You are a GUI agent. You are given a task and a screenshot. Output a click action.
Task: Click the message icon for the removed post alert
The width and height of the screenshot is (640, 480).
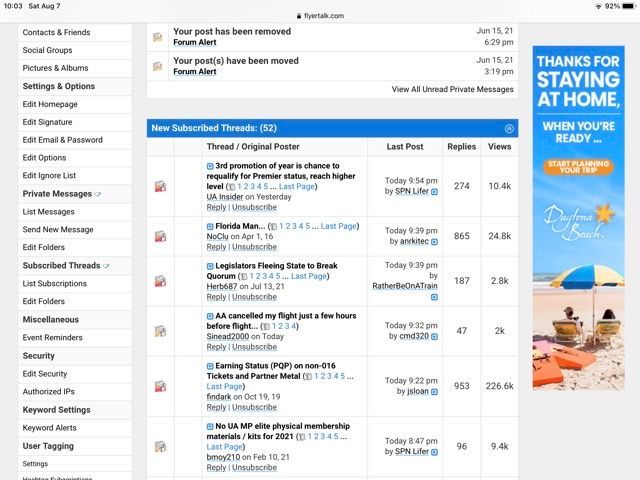[158, 37]
